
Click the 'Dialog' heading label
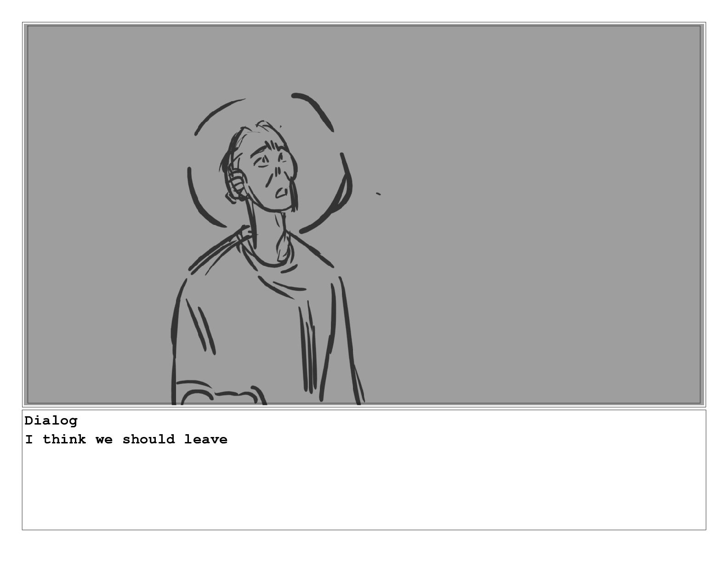51,420
